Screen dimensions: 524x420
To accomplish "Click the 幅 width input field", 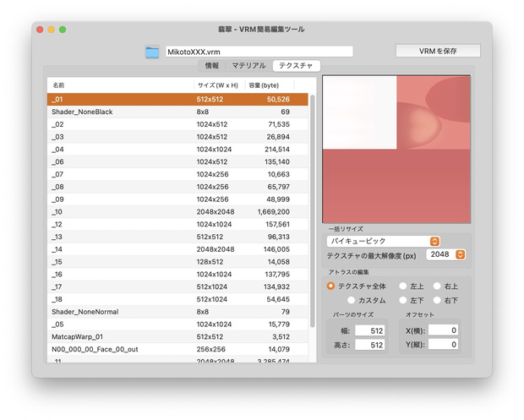I will pos(369,330).
